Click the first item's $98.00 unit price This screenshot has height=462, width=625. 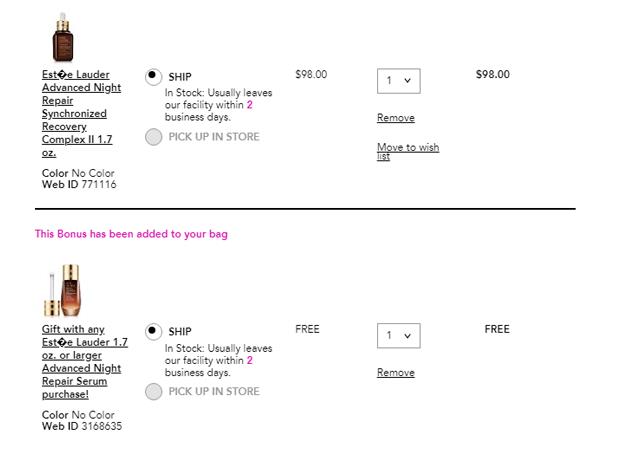(311, 75)
